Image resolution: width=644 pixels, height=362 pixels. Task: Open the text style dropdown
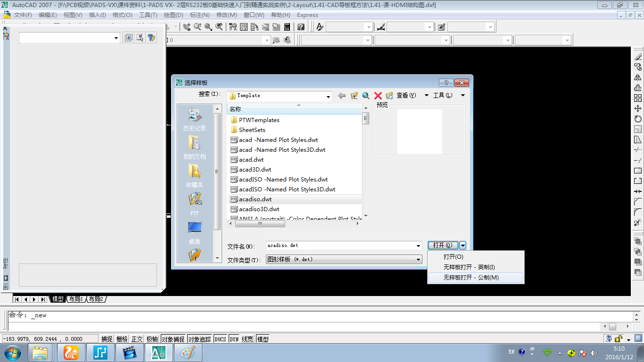(369, 27)
